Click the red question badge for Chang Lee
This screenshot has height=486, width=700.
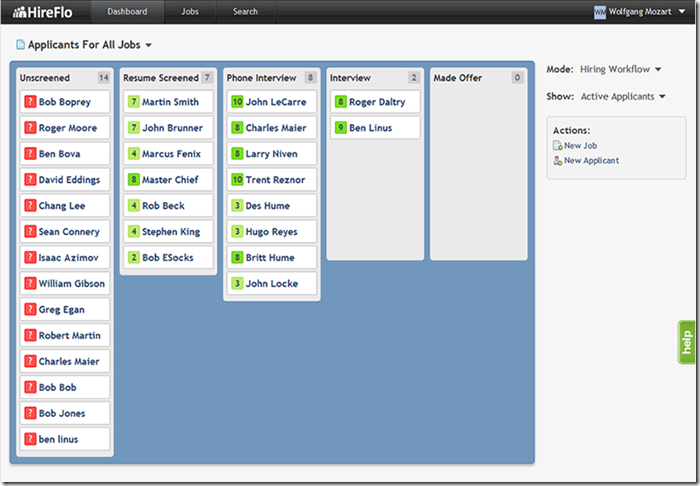click(30, 205)
